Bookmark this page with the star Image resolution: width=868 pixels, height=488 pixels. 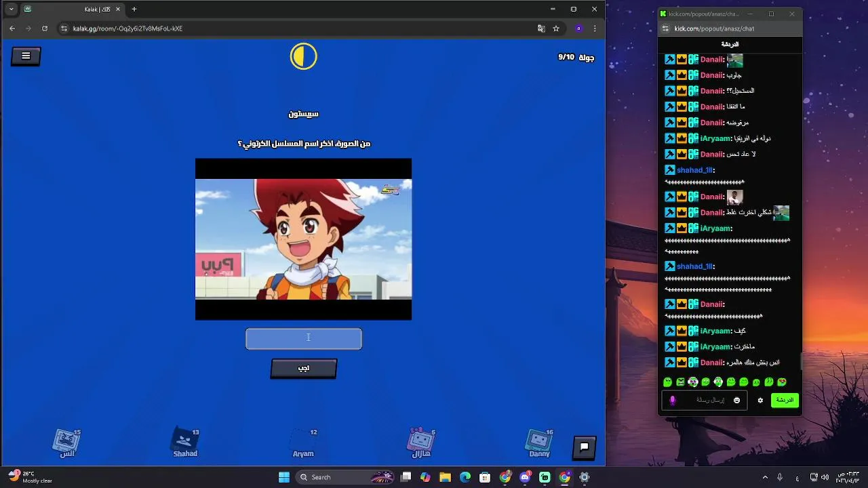tap(556, 28)
